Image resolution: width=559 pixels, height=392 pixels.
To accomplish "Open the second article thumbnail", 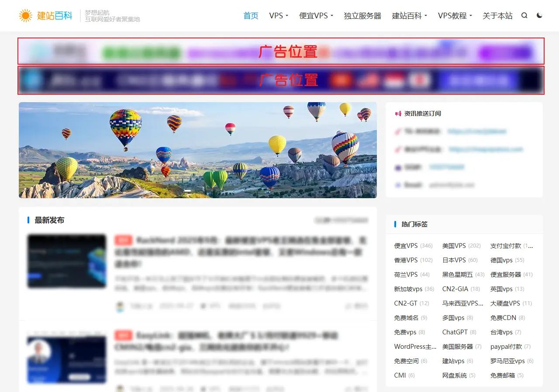I will pyautogui.click(x=67, y=360).
